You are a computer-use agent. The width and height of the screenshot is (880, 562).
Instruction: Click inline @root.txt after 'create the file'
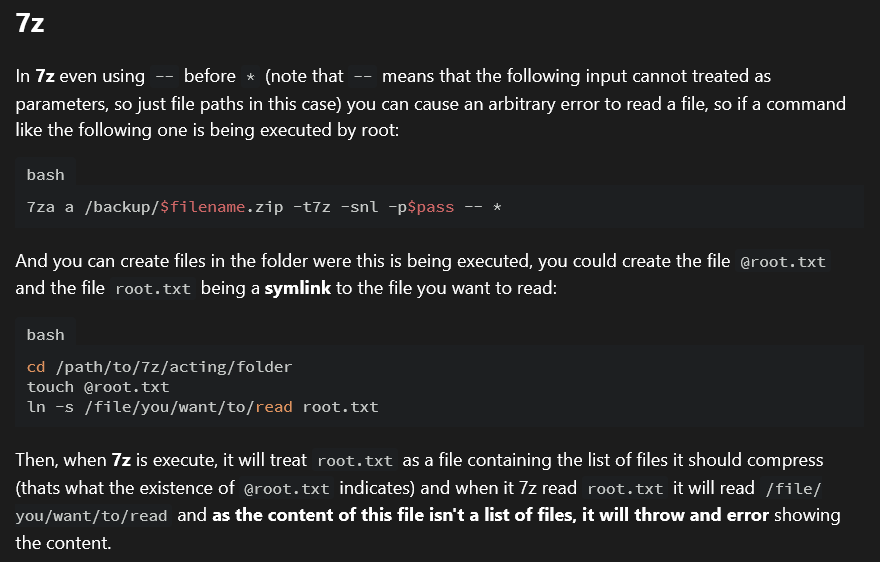pyautogui.click(x=783, y=262)
